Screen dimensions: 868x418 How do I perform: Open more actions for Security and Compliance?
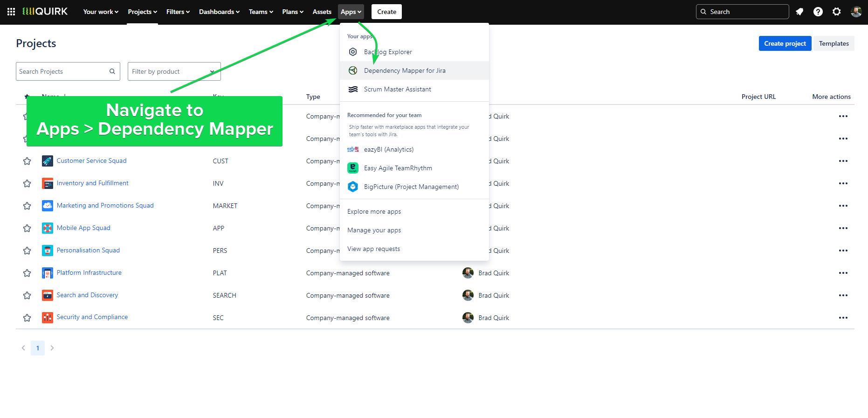tap(843, 318)
